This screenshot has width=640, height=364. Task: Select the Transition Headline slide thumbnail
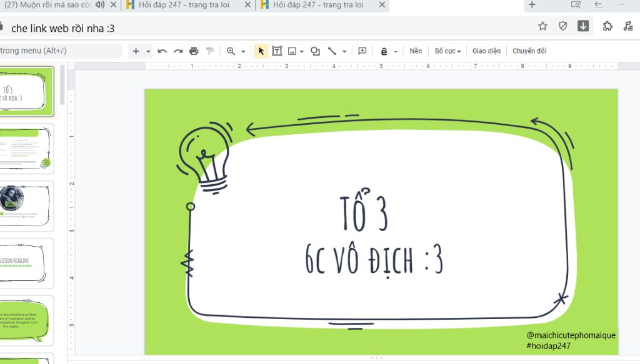coord(26,263)
